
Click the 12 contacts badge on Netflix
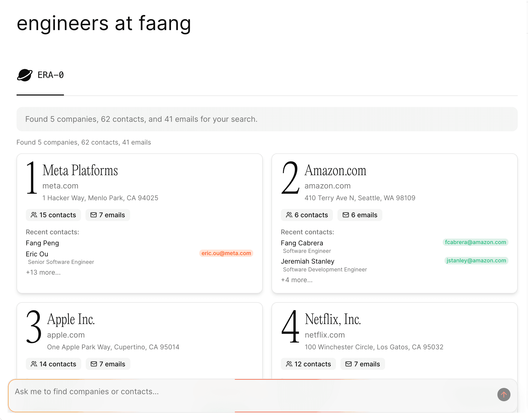coord(308,364)
